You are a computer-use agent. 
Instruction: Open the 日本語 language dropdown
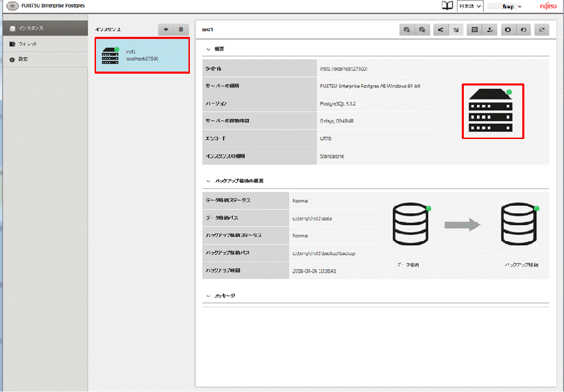point(470,6)
